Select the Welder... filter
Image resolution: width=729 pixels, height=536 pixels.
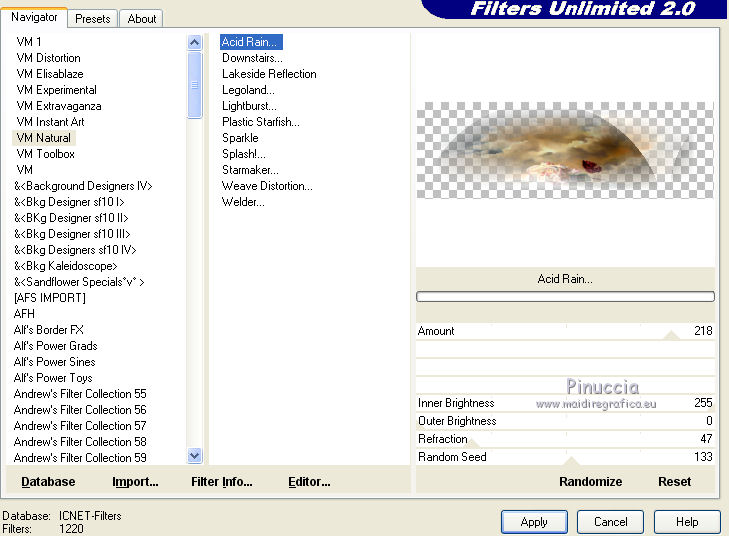pyautogui.click(x=243, y=202)
